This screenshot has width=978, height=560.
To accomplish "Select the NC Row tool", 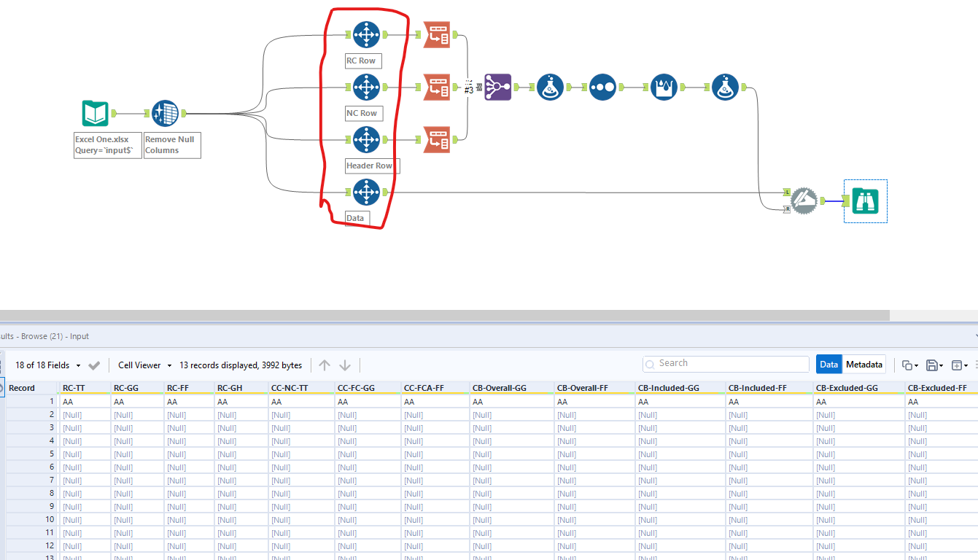I will [x=366, y=87].
